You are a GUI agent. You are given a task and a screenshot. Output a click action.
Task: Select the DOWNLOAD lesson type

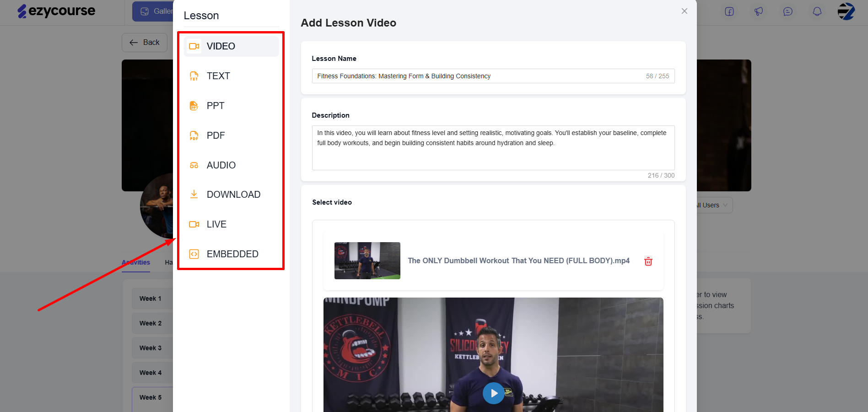click(231, 195)
